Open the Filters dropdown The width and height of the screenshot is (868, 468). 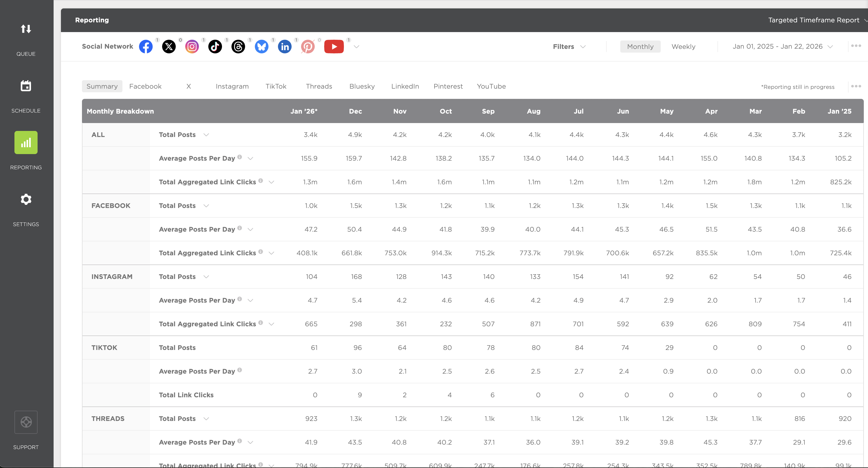[569, 47]
